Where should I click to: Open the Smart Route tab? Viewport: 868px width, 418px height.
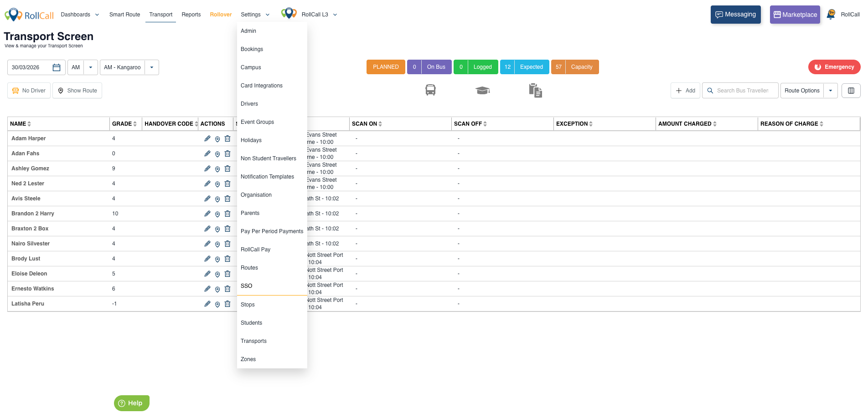point(124,15)
